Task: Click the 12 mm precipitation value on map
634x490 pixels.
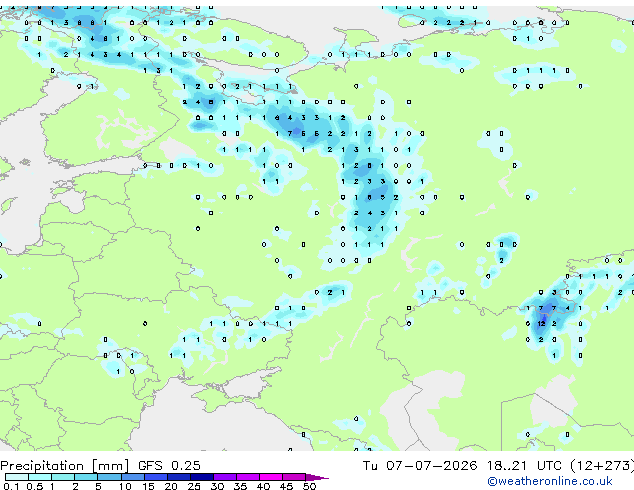Action: [541, 323]
